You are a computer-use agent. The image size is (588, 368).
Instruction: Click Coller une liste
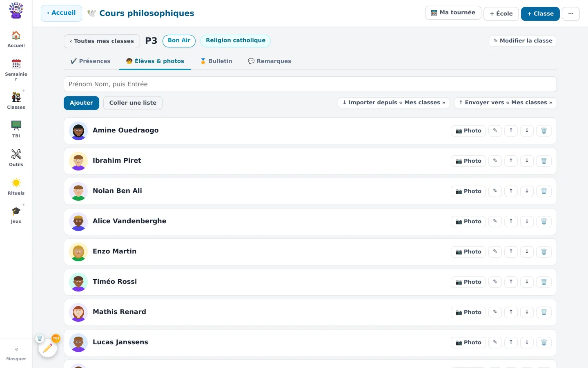pos(133,103)
